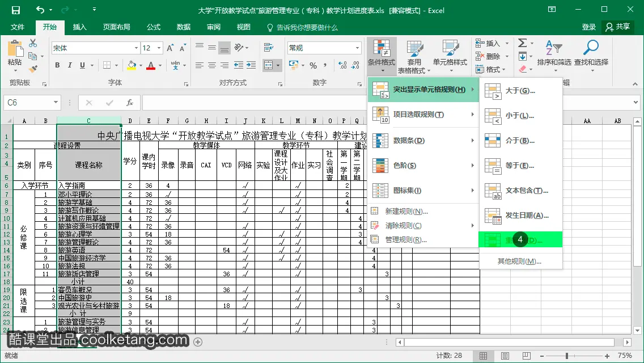The width and height of the screenshot is (644, 363).
Task: Open font name dropdown 宋体
Action: pyautogui.click(x=136, y=48)
